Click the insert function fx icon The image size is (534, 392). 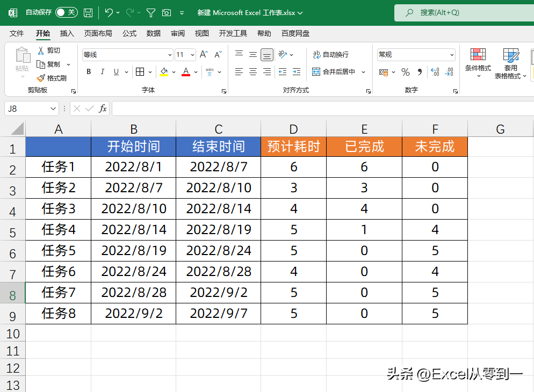pyautogui.click(x=103, y=108)
